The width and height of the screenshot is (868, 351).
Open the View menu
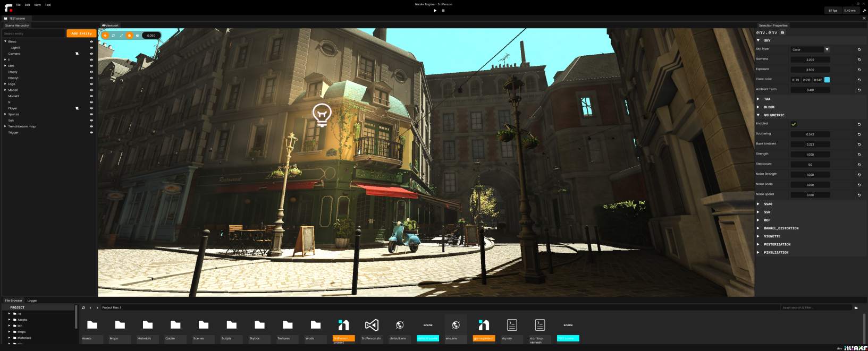coord(37,5)
